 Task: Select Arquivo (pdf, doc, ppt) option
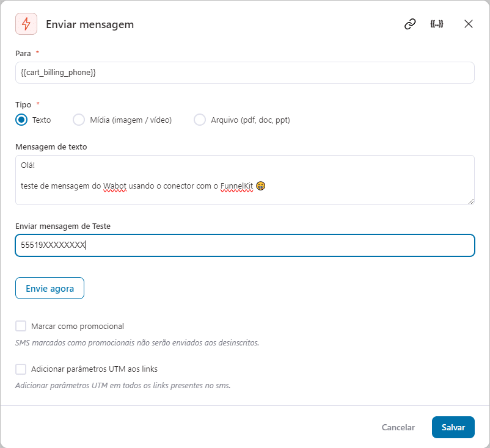coord(200,120)
